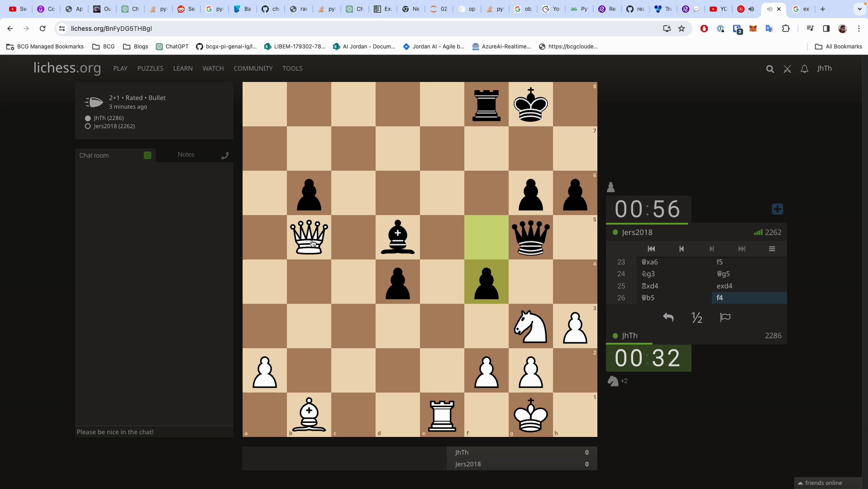Open challenges crossed swords icon
The height and width of the screenshot is (489, 868).
787,69
